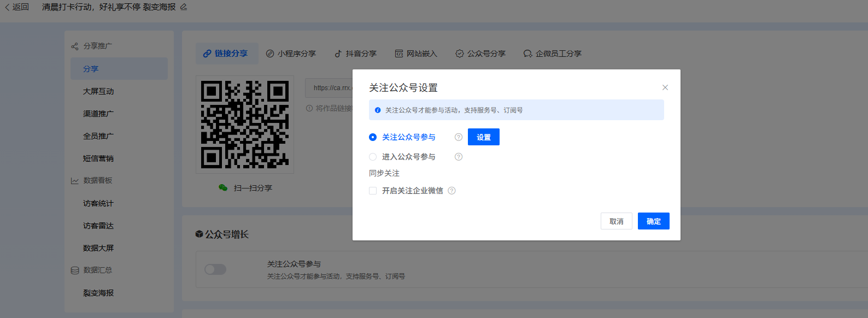The image size is (868, 318).
Task: Switch to the 小程序分享 tab
Action: tap(291, 54)
